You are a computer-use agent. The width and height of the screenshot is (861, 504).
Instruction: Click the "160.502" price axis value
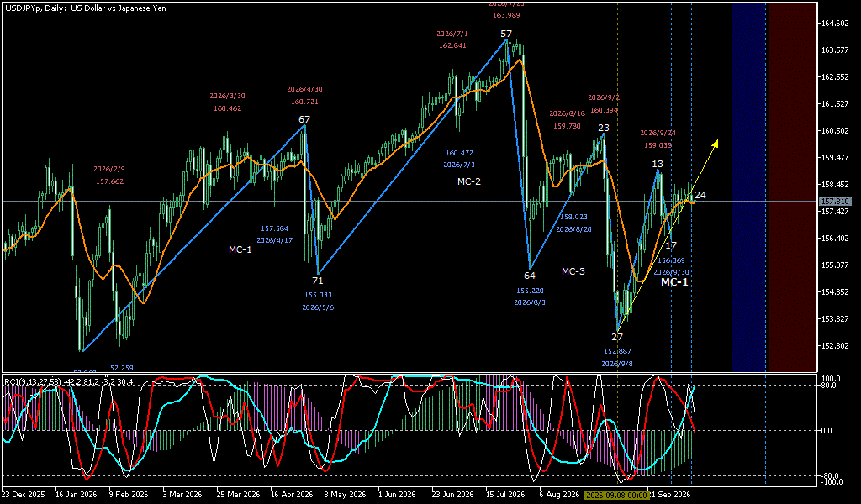(835, 130)
